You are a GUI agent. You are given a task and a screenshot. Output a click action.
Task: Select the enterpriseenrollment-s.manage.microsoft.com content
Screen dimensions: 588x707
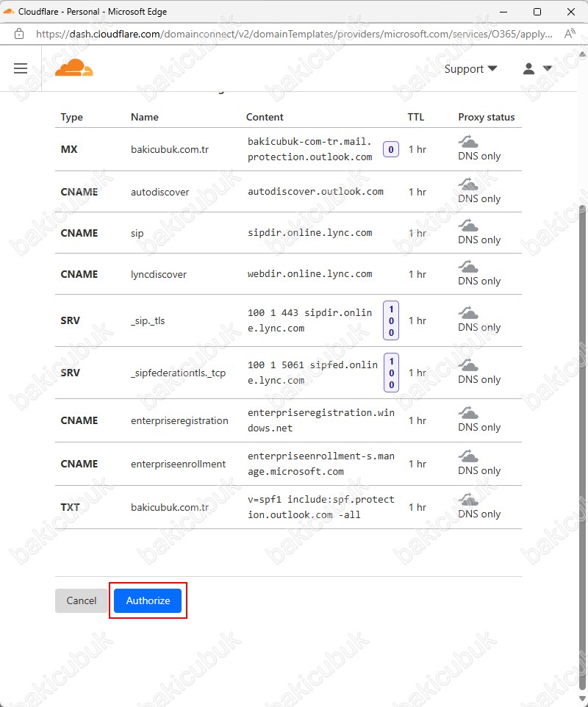pos(321,464)
